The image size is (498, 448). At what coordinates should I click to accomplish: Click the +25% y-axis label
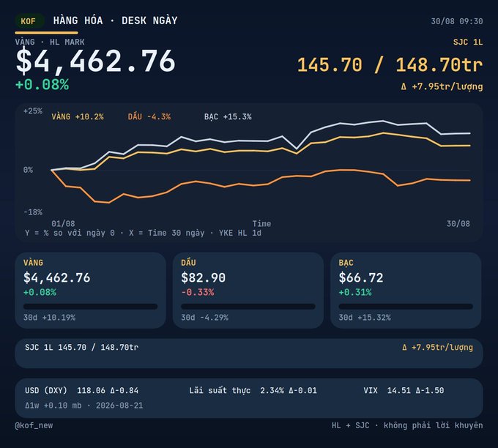click(x=33, y=111)
